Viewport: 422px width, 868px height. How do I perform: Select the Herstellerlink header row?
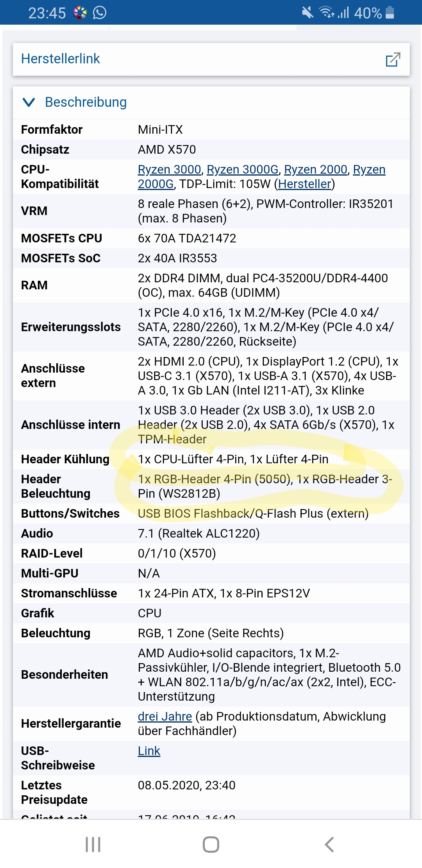coord(61,59)
